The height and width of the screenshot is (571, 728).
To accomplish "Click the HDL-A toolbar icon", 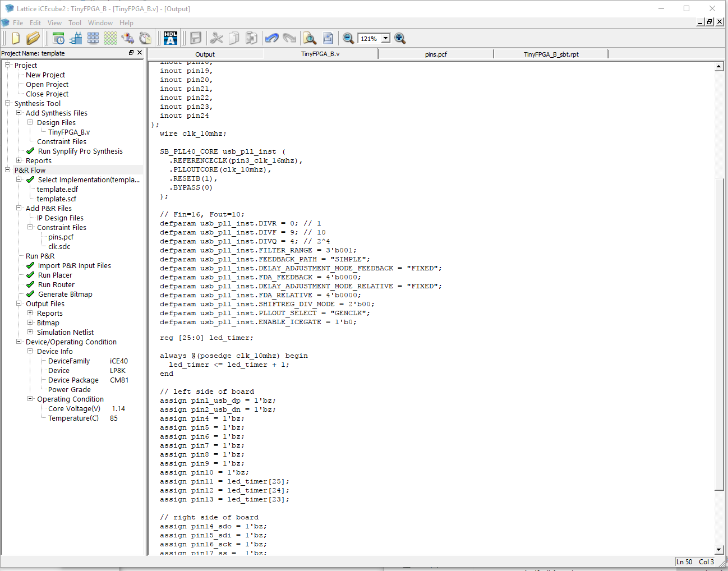I will tap(171, 38).
